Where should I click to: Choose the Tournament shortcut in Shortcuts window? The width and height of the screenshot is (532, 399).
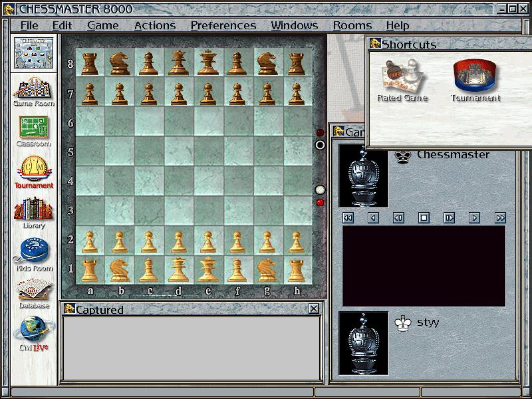tap(475, 80)
